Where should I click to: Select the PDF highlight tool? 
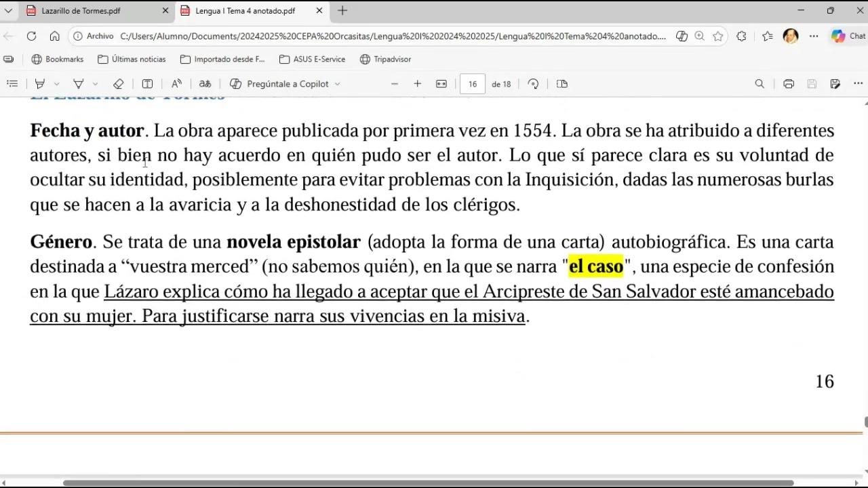pos(40,84)
